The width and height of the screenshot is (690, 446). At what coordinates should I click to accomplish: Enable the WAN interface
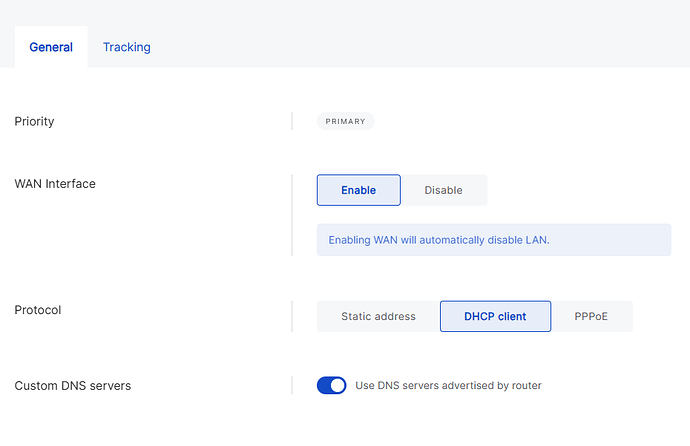[x=358, y=190]
